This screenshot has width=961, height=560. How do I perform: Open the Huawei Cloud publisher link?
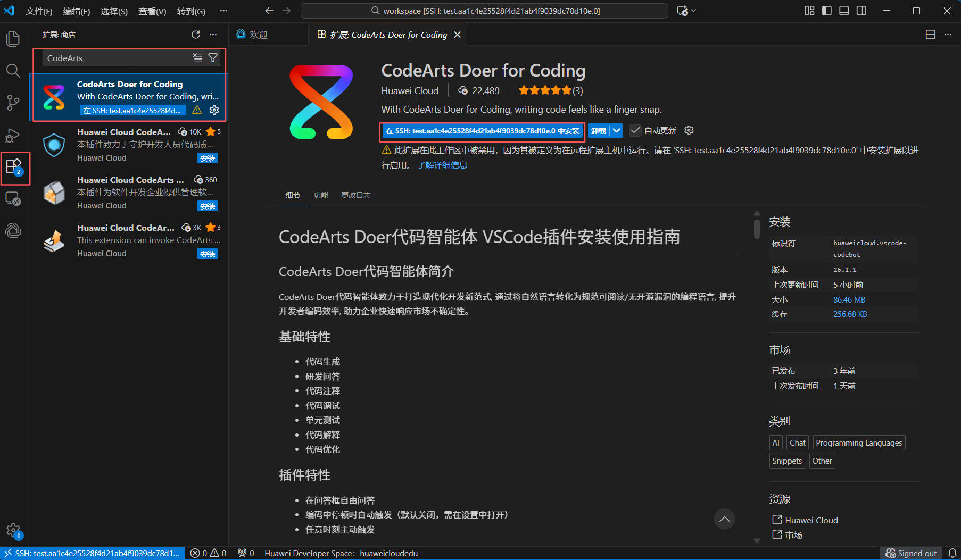point(410,91)
